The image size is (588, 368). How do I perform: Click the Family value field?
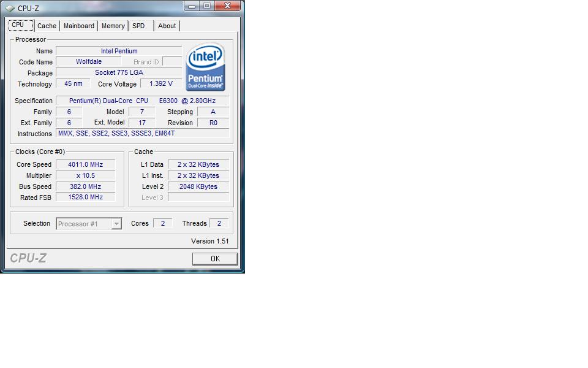tap(69, 112)
